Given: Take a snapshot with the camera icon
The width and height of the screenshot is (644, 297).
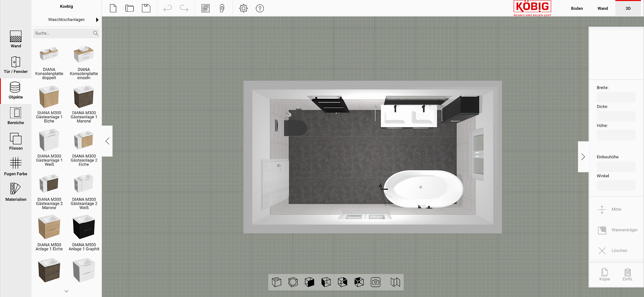Looking at the screenshot, I should point(375,282).
